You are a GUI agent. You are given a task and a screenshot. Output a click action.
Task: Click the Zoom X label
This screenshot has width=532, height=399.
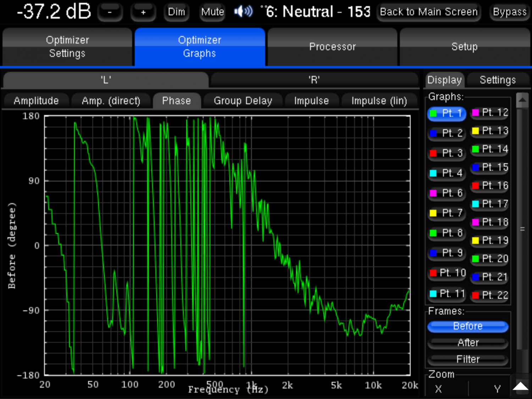coord(438,389)
